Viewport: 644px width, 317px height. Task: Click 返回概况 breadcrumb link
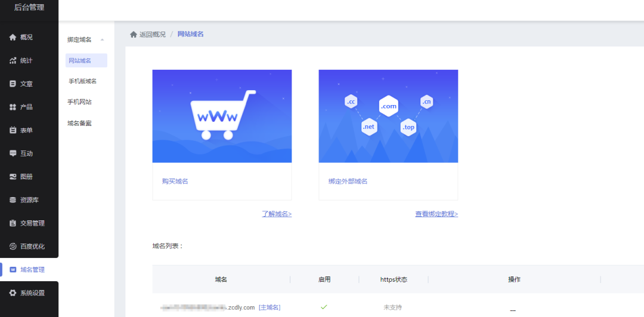pyautogui.click(x=153, y=34)
